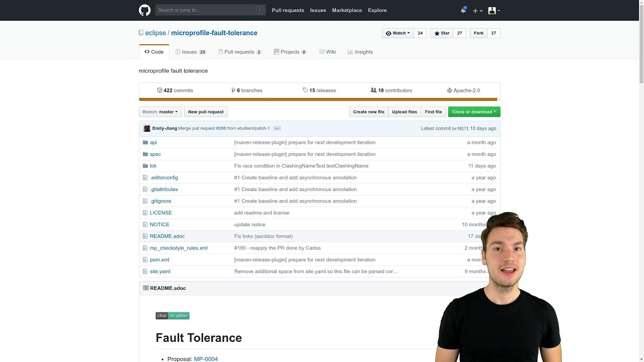Open the notifications bell
Image resolution: width=644 pixels, height=362 pixels.
click(463, 10)
